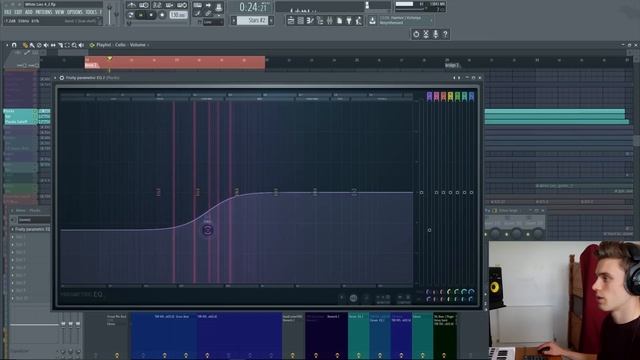Open the Line snap selector dropdown
This screenshot has height=360, width=640.
click(213, 22)
